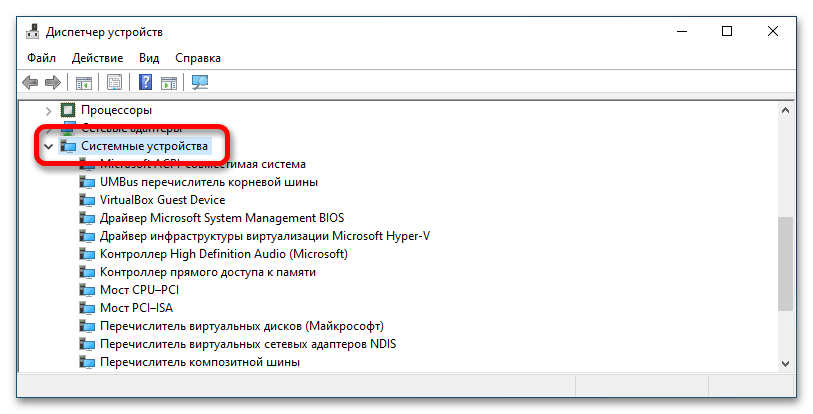
Task: Select Контроллер High Definition Audio (Microsoft)
Action: click(223, 254)
